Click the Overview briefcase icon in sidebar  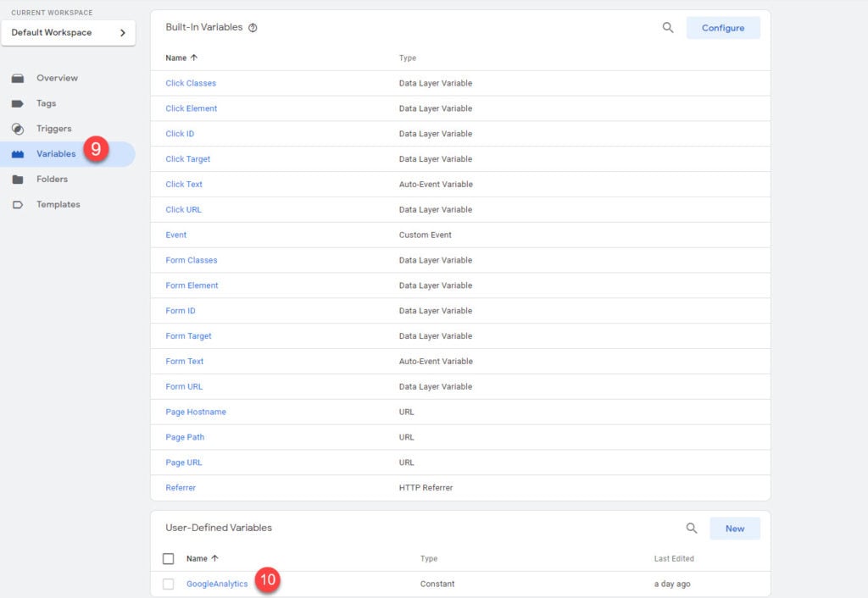click(18, 78)
